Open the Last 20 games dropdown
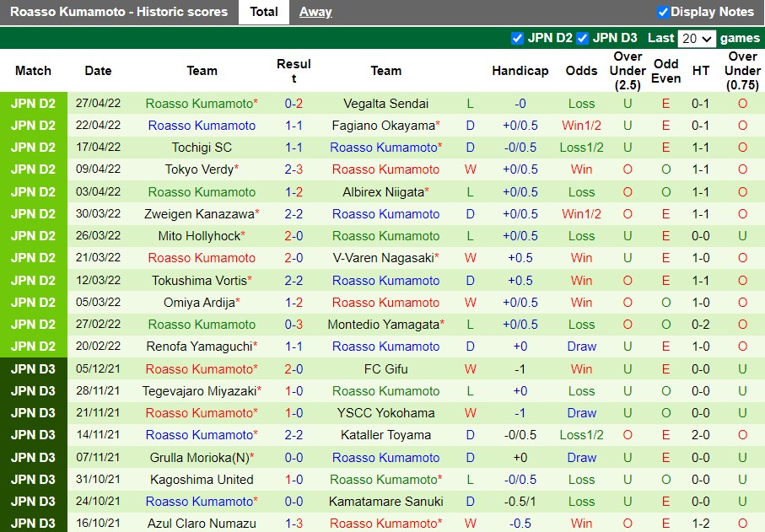Image resolution: width=765 pixels, height=532 pixels. tap(697, 38)
